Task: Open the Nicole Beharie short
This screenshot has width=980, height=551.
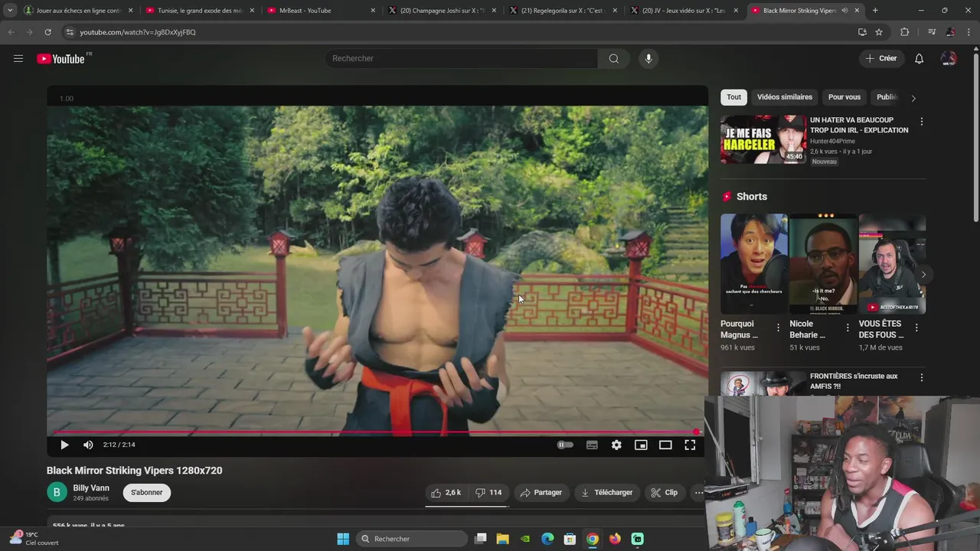Action: click(x=823, y=264)
